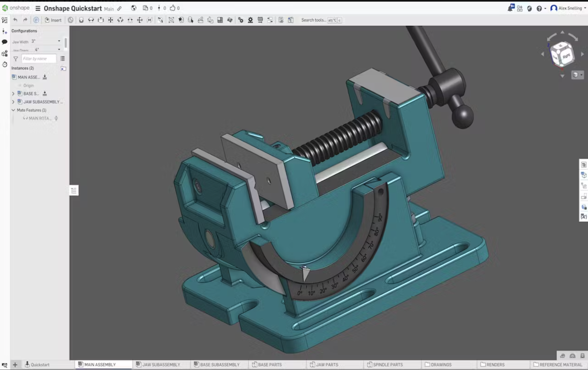Select the Cylindrical mate tool
This screenshot has height=370, width=588.
(x=120, y=20)
